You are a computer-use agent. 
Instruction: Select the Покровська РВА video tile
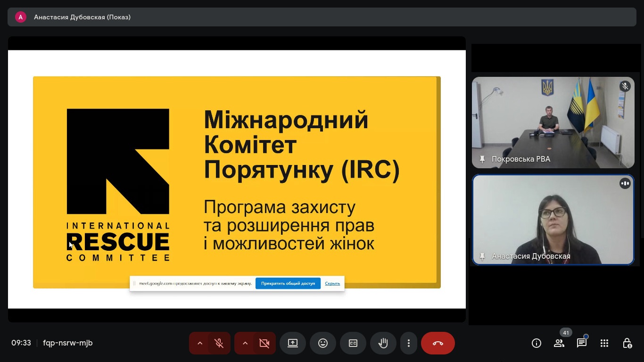click(553, 123)
